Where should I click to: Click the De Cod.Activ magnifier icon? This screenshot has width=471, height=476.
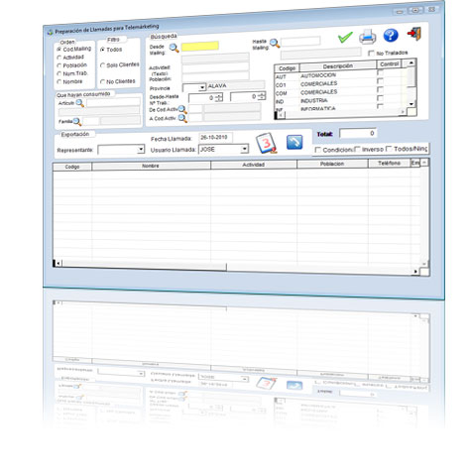tap(182, 109)
